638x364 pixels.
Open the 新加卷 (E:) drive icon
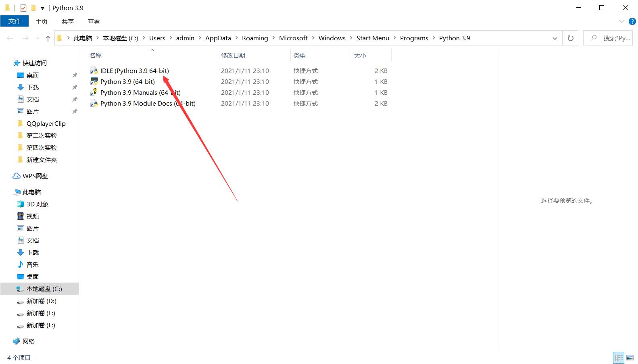(21, 314)
